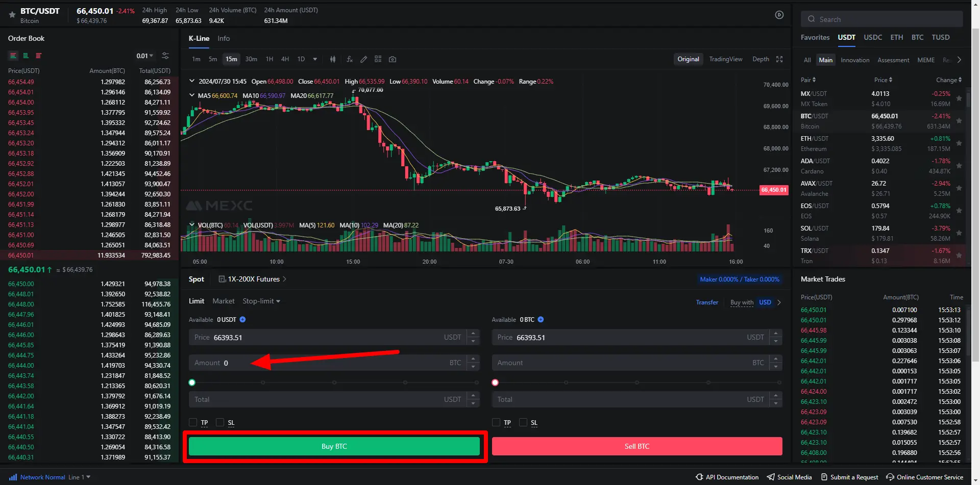Take a chart snapshot with the camera icon
The image size is (980, 485).
(x=392, y=59)
